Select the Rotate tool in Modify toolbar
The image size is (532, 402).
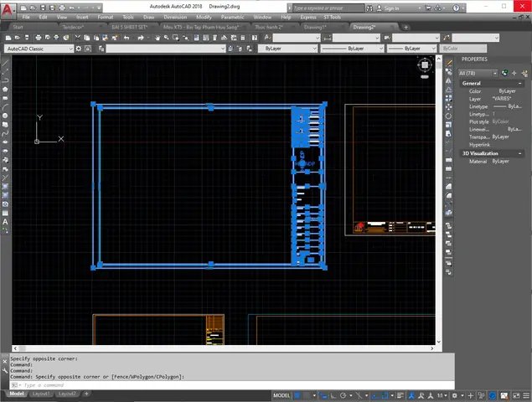[x=448, y=116]
